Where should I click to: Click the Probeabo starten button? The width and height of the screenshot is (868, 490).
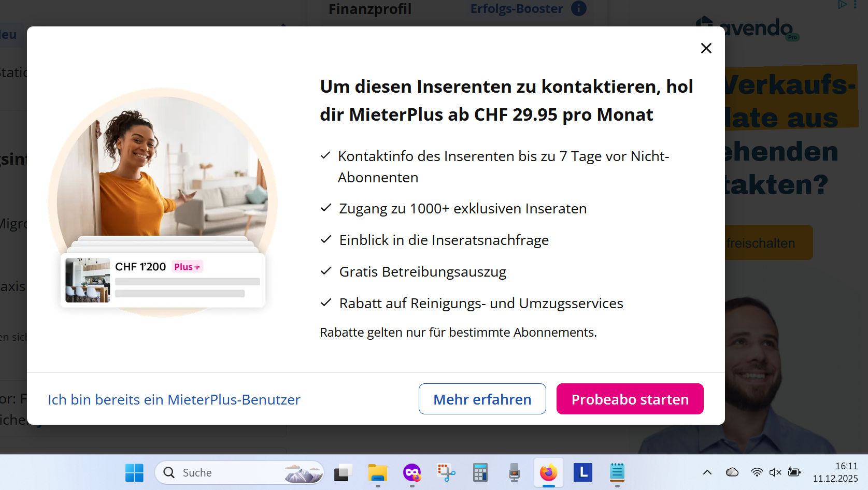tap(630, 399)
